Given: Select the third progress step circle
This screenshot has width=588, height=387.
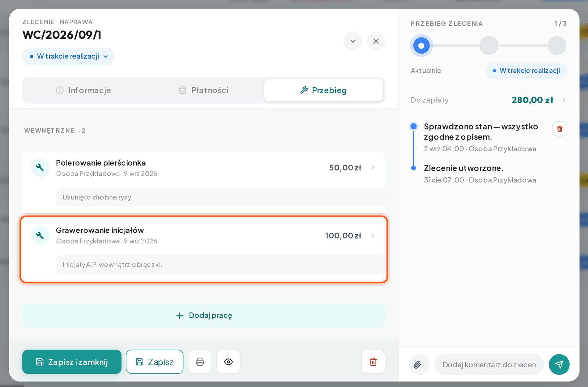Looking at the screenshot, I should (557, 46).
